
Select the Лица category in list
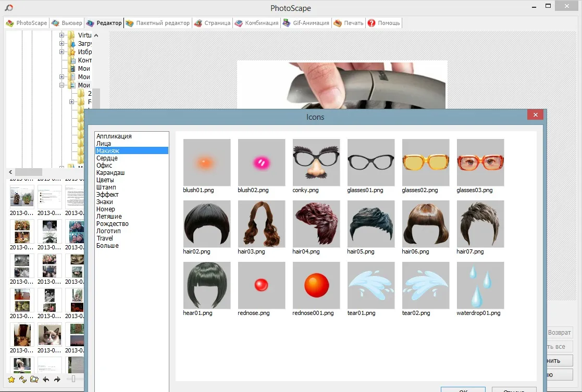coord(104,144)
